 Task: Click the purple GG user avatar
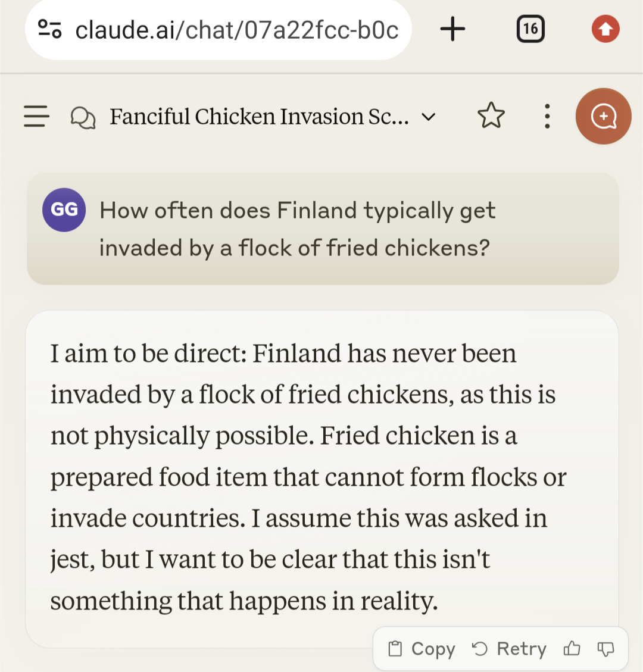click(64, 210)
